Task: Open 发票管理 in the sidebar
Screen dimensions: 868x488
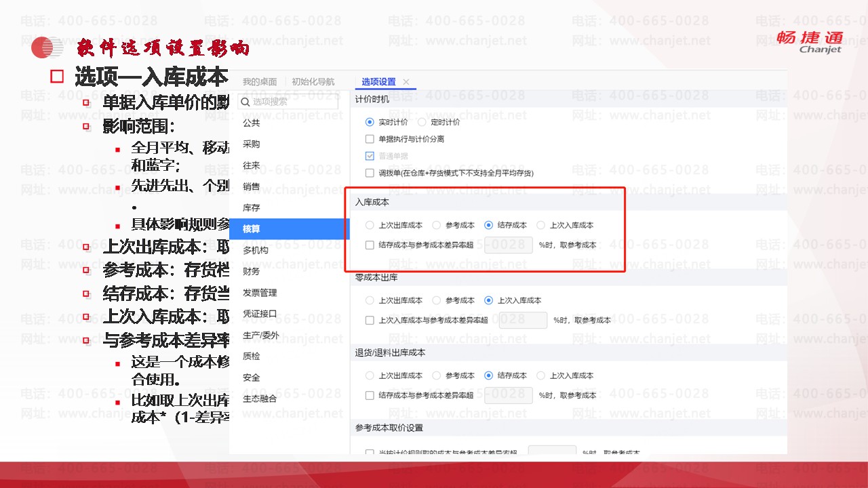Action: pyautogui.click(x=260, y=293)
